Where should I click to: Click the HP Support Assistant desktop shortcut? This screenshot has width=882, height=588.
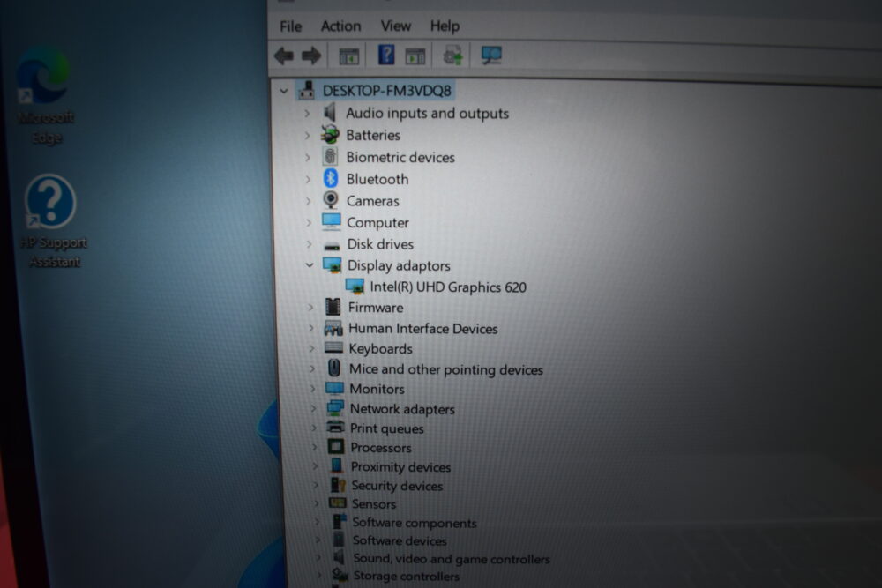click(x=53, y=221)
